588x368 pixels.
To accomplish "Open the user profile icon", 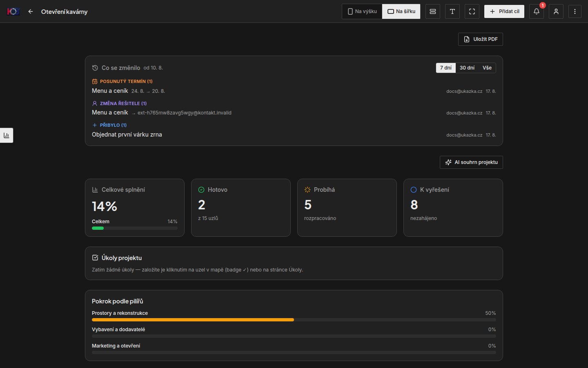I will click(556, 11).
